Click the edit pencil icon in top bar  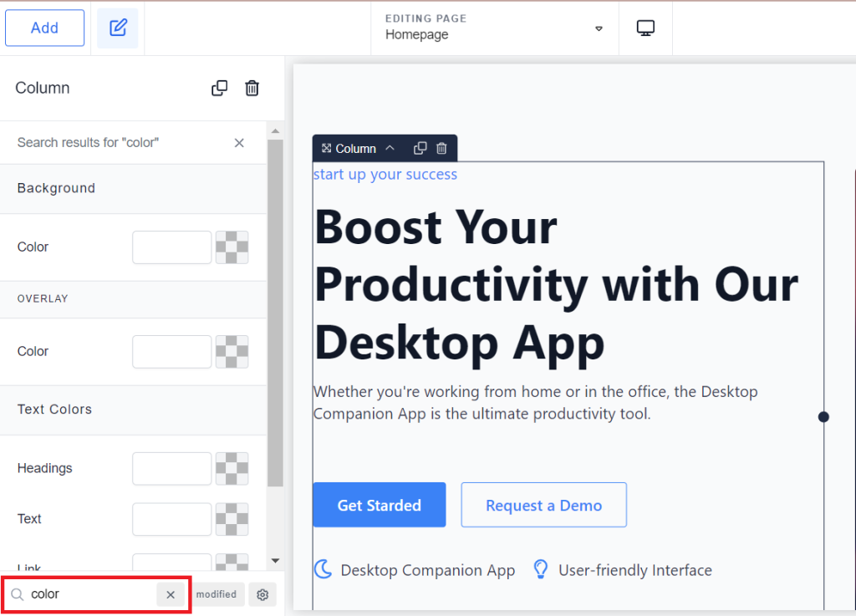(118, 28)
